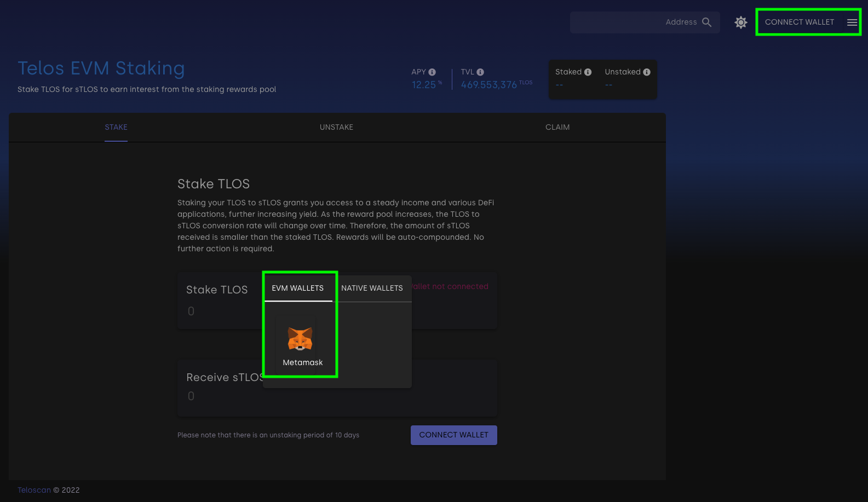Open the hamburger menu icon
868x502 pixels.
click(852, 22)
